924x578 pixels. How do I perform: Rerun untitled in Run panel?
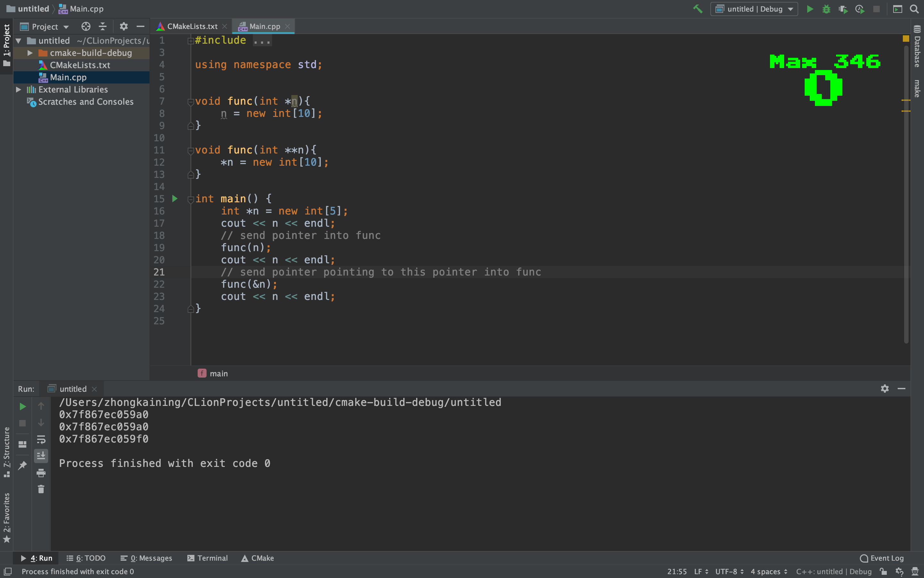click(22, 406)
